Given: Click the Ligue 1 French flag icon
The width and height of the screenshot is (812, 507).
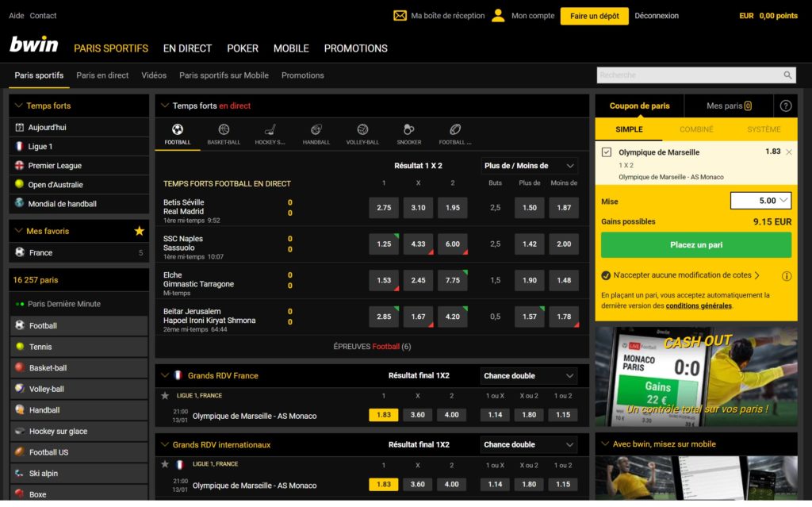Looking at the screenshot, I should [x=20, y=146].
